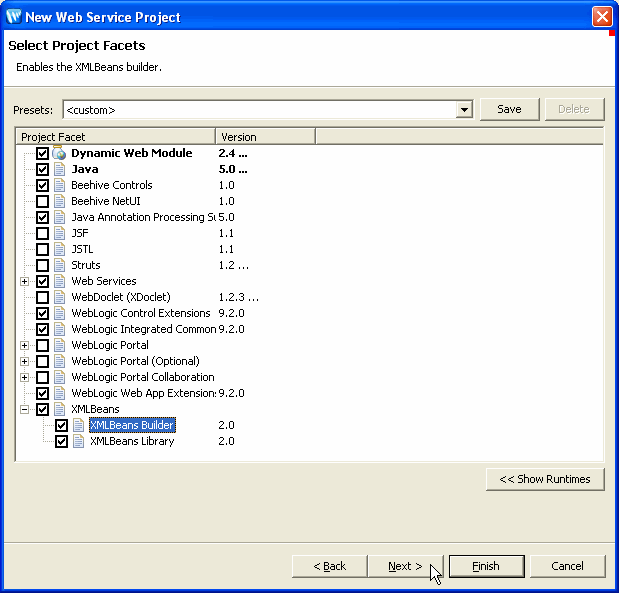Viewport: 619px width, 593px height.
Task: Open the Presets dropdown arrow
Action: pyautogui.click(x=464, y=109)
